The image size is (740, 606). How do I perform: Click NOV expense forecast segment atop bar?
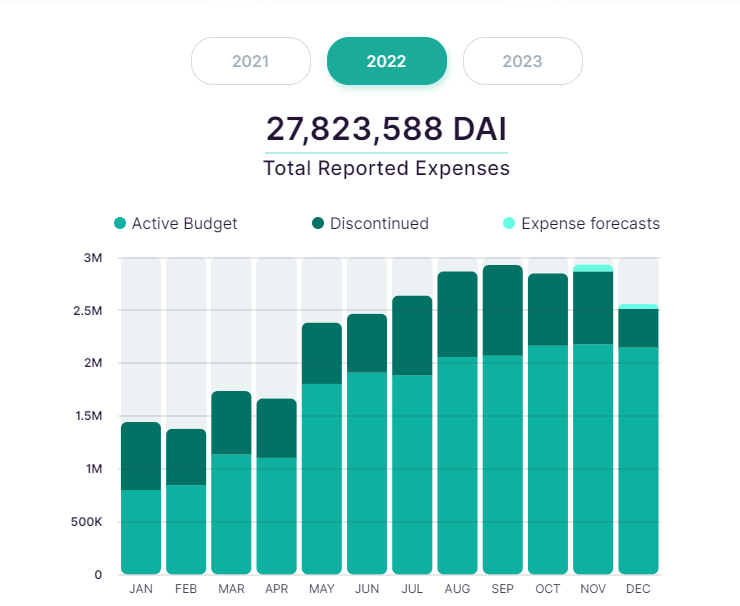(x=593, y=268)
